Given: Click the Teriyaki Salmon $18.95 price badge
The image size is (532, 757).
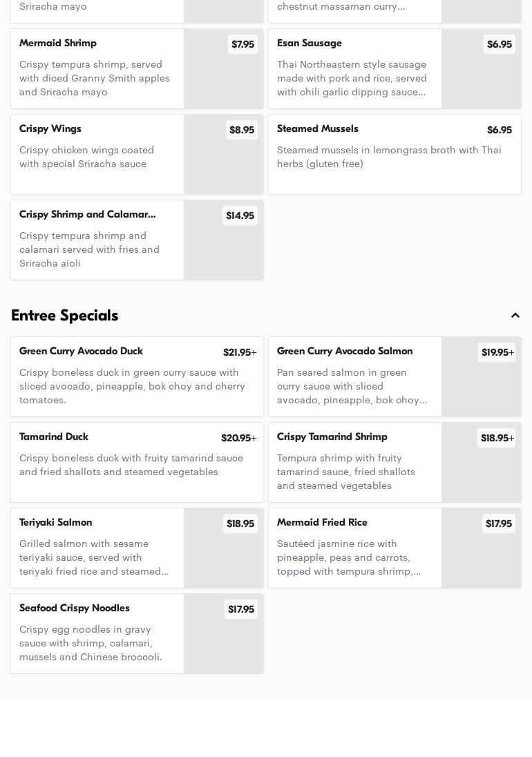Looking at the screenshot, I should pos(240,524).
